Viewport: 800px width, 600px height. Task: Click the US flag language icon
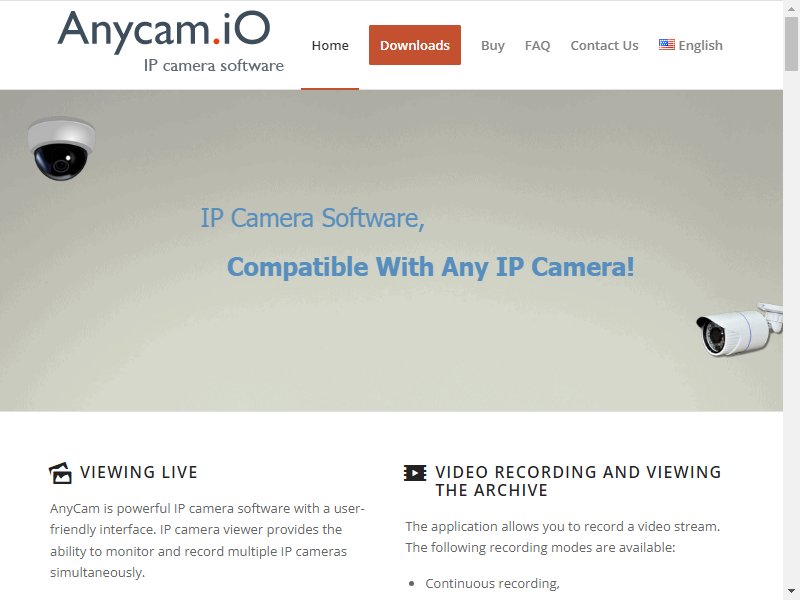coord(666,45)
